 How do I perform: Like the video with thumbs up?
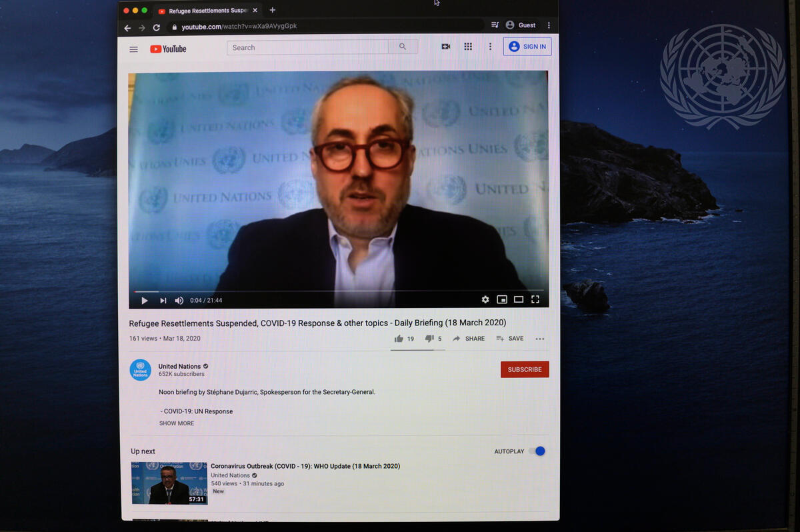[399, 339]
